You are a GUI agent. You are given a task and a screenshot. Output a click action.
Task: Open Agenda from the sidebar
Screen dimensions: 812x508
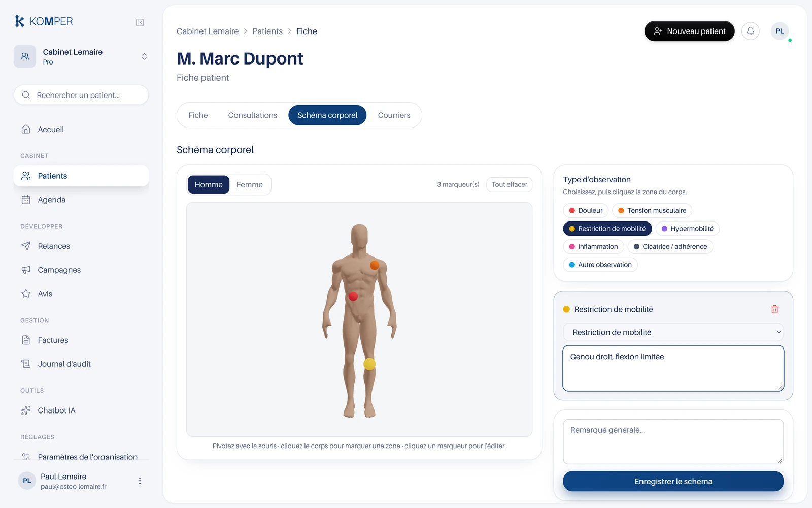81,200
